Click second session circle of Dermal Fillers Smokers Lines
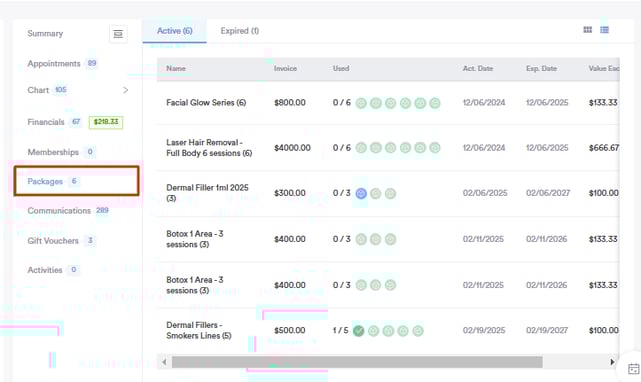Image resolution: width=641 pixels, height=382 pixels. 373,331
